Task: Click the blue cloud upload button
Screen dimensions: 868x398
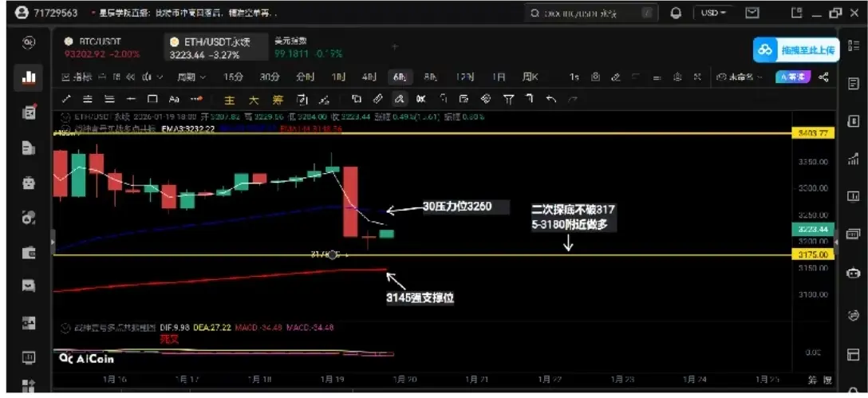Action: (796, 49)
